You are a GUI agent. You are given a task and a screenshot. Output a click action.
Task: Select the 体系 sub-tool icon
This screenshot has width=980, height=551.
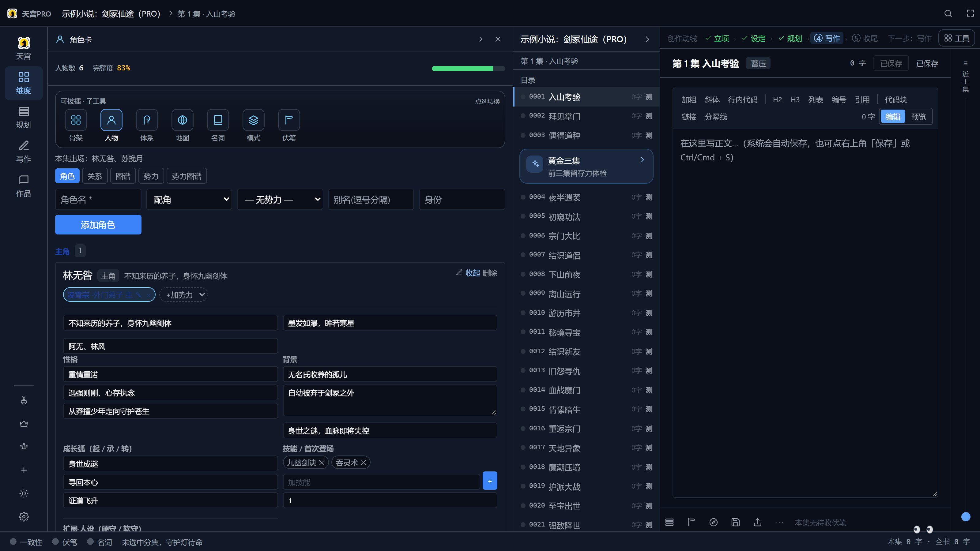tap(147, 120)
